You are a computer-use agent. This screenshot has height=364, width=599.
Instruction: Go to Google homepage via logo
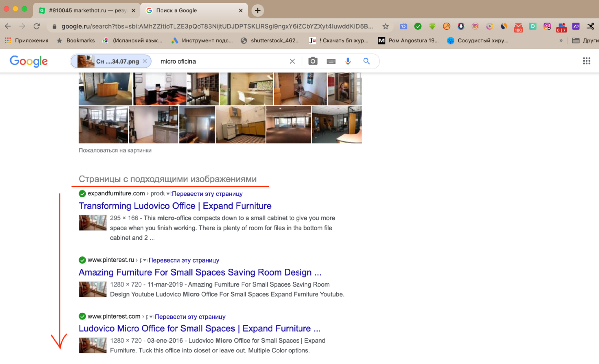tap(29, 61)
